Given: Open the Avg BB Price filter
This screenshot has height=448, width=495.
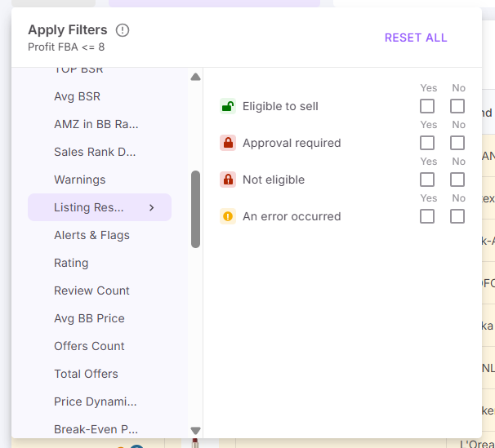Looking at the screenshot, I should pyautogui.click(x=89, y=318).
